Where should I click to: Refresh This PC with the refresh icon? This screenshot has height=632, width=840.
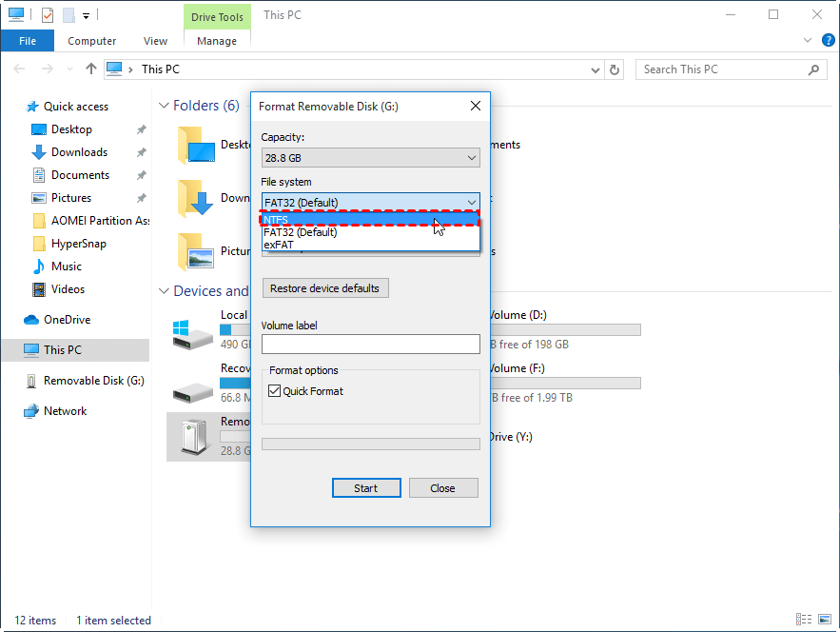pos(614,69)
